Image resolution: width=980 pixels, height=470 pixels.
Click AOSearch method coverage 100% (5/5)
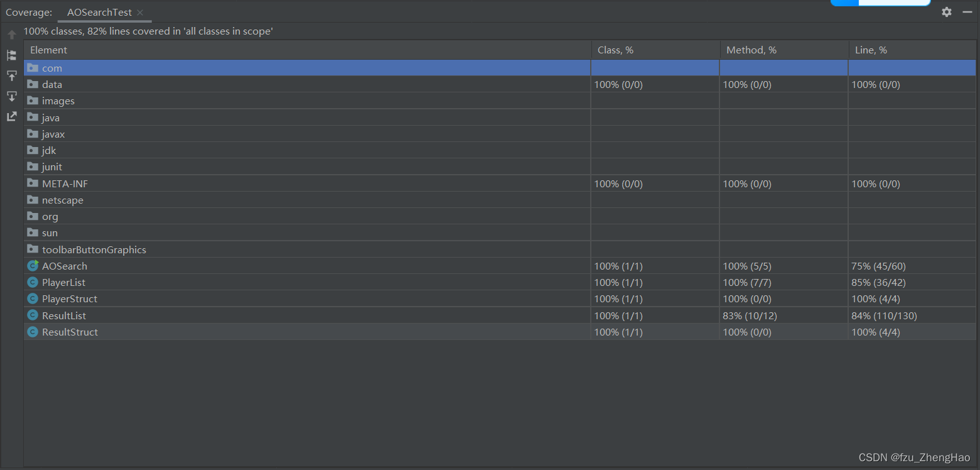(x=747, y=266)
